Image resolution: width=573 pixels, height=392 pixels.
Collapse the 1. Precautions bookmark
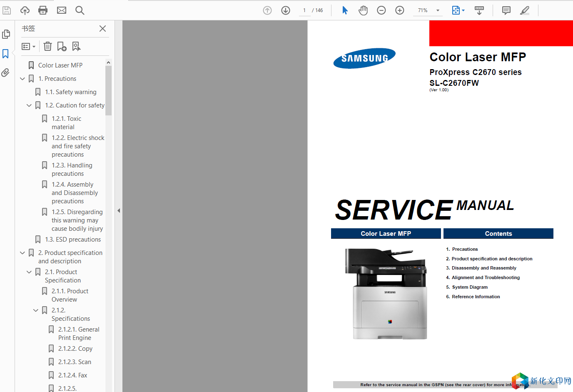click(22, 79)
